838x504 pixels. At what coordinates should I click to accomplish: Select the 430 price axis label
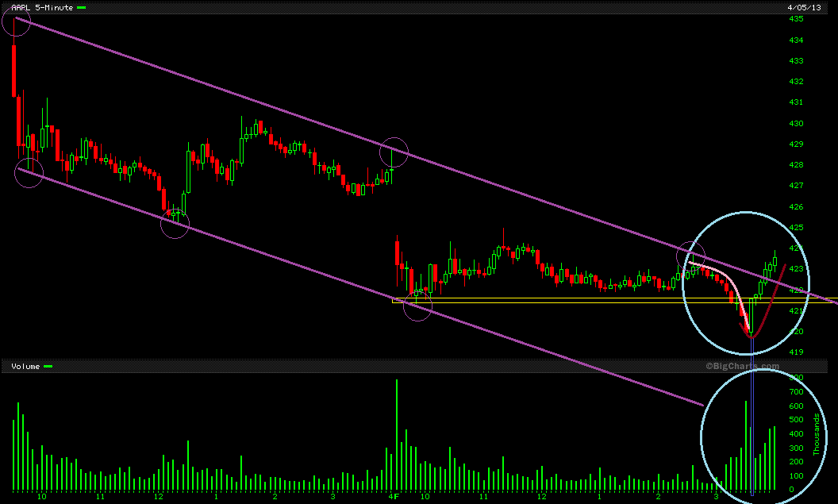[796, 124]
